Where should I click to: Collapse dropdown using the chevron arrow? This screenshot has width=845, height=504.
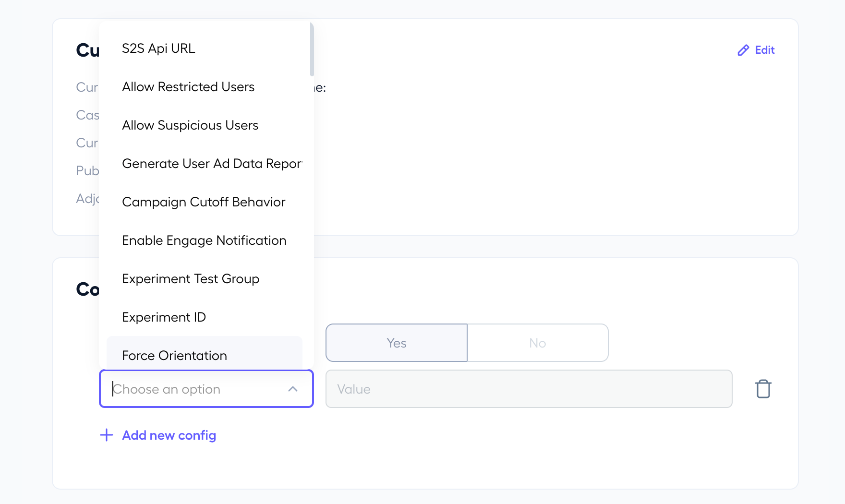[293, 389]
